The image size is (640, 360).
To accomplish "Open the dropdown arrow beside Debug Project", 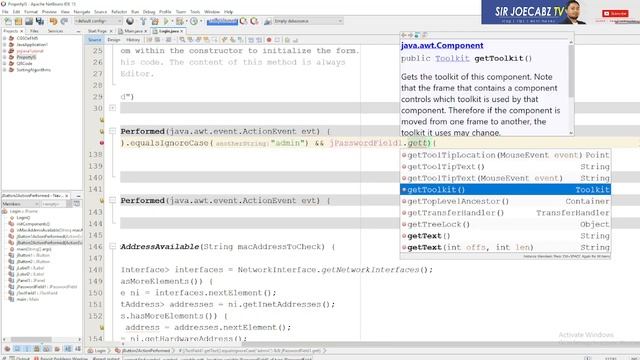I will click(x=186, y=21).
